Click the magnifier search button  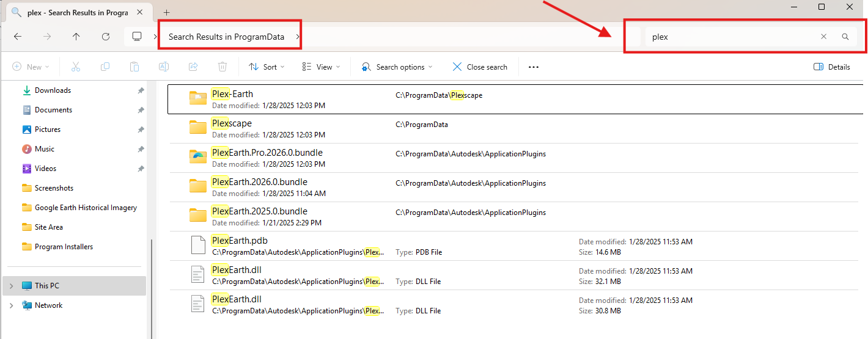click(x=845, y=37)
